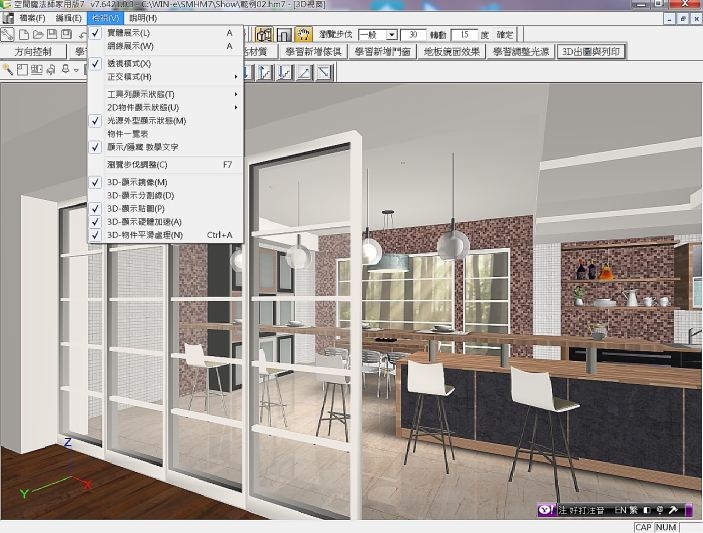The image size is (703, 533).
Task: Click the 學習新增門窗 button
Action: point(382,52)
